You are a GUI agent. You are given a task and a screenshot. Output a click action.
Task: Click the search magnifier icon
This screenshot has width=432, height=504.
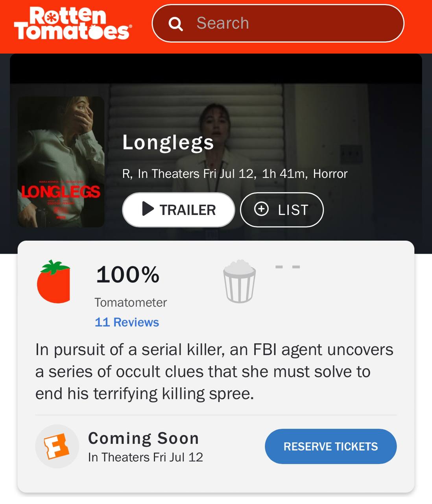[175, 24]
